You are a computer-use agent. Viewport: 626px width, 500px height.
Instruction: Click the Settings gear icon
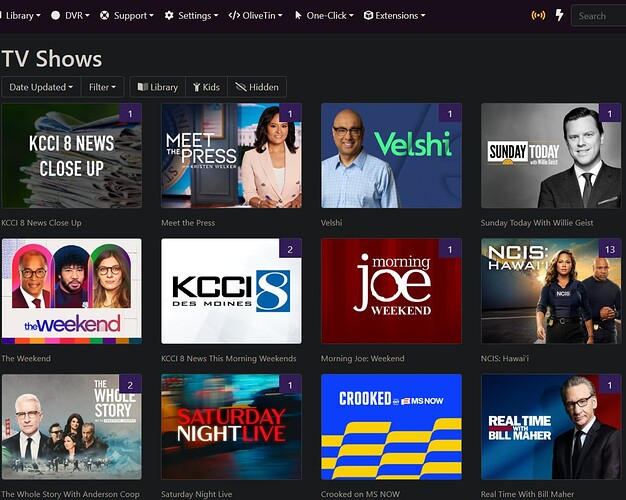pos(169,16)
